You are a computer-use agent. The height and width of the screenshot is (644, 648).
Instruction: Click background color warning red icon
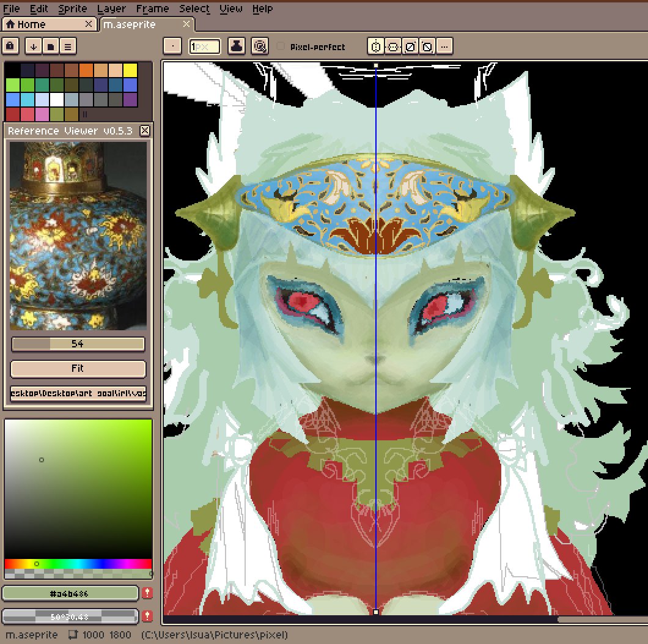[x=147, y=616]
